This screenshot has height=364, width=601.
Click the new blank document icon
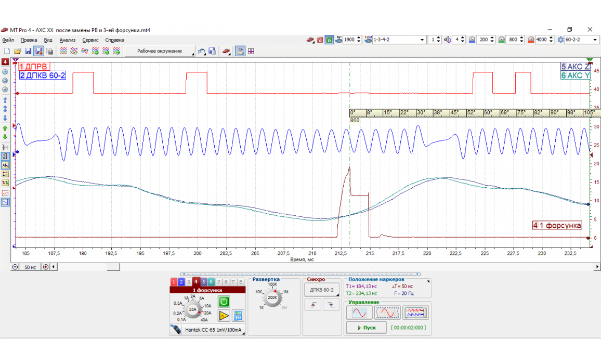tap(7, 51)
